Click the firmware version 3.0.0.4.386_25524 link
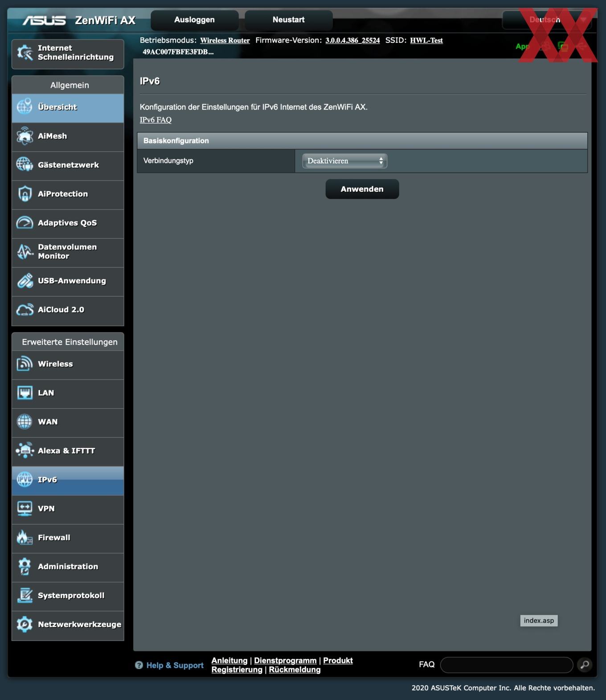 (352, 41)
